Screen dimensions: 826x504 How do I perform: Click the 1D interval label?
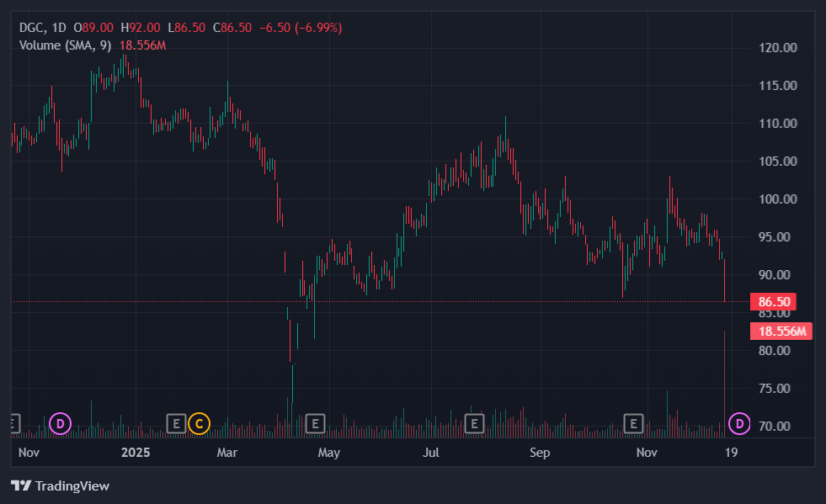(x=58, y=28)
